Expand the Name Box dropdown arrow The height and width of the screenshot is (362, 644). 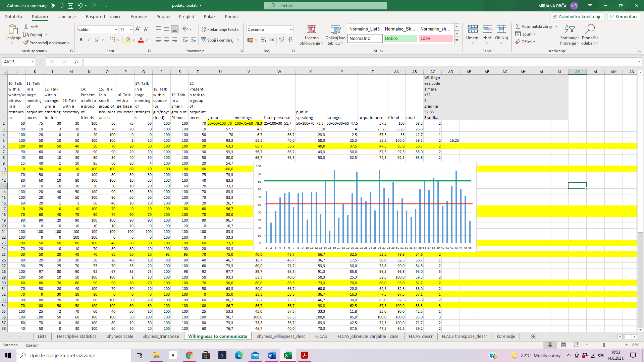click(32, 62)
